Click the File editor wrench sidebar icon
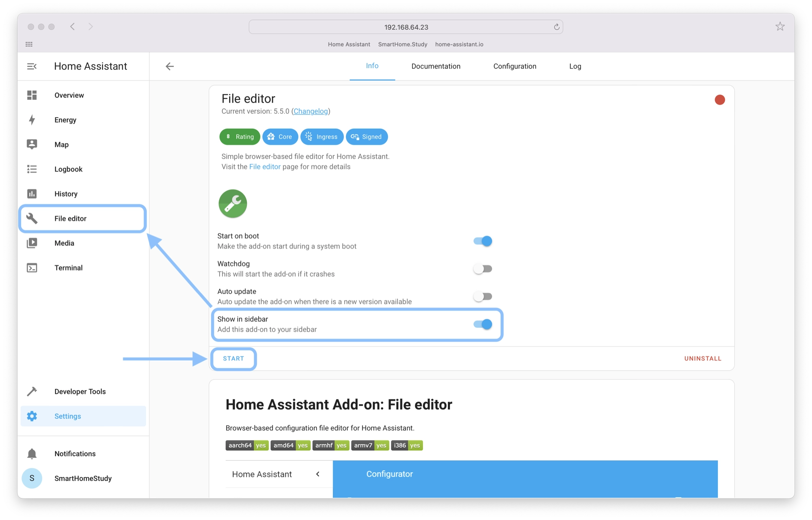812x520 pixels. pos(32,218)
